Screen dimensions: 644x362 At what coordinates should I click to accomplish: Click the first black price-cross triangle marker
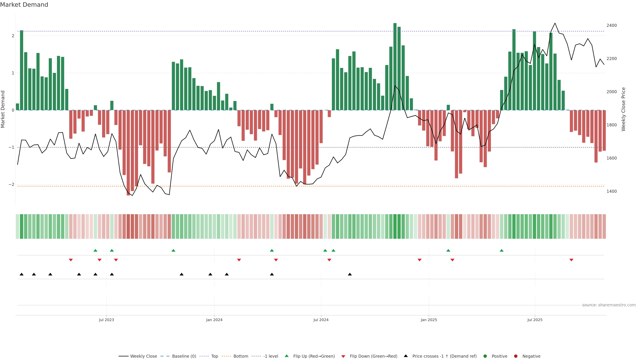tap(21, 274)
